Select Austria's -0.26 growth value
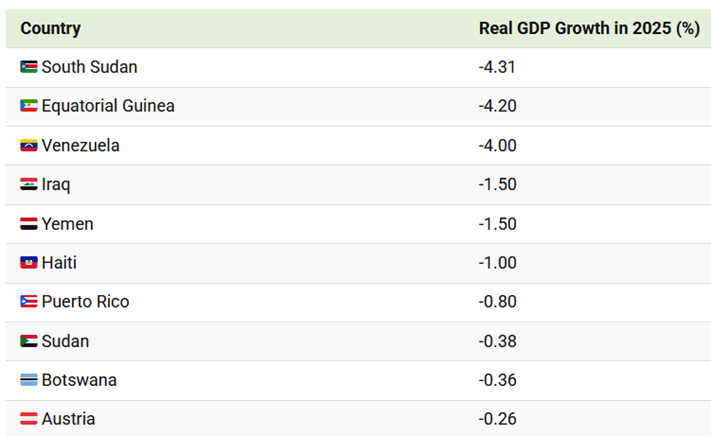711x436 pixels. pyautogui.click(x=497, y=419)
